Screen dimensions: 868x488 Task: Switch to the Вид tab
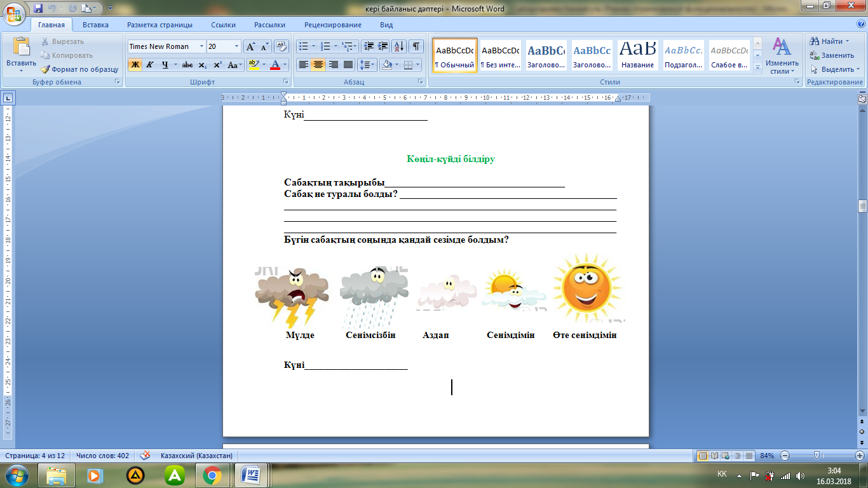point(386,25)
